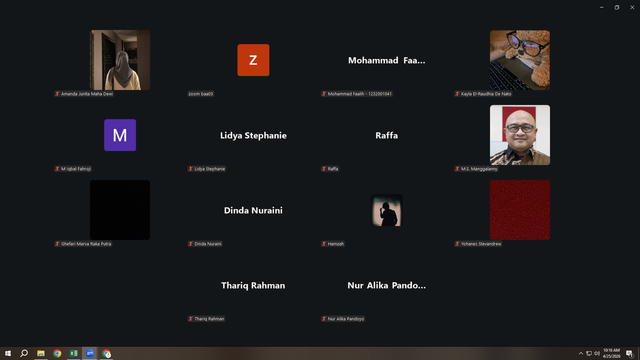Click muted mic icon beside M.S. Manggalanny label

pyautogui.click(x=457, y=169)
